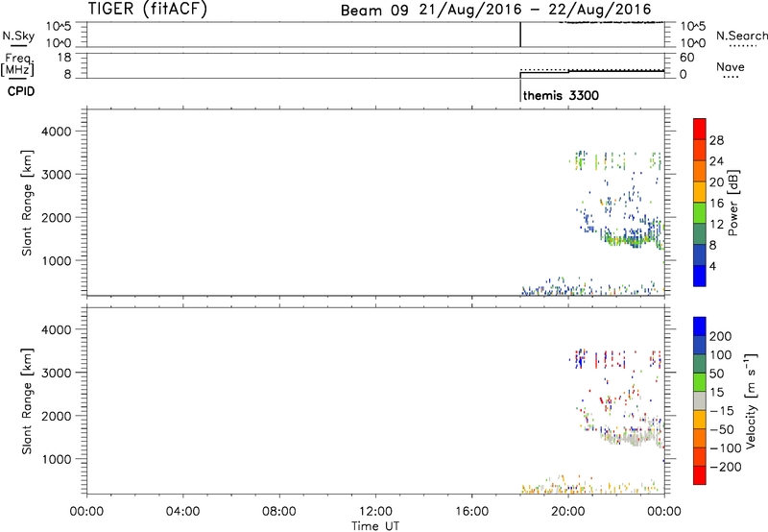Select Slant Range [km] label of power panel
The image size is (768, 532).
point(27,203)
